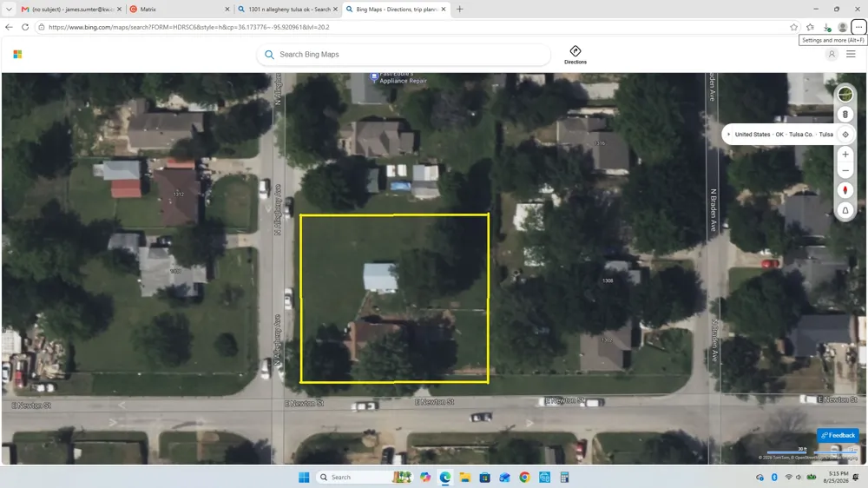Click United States in the breadcrumb
The height and width of the screenshot is (488, 868).
pos(753,135)
